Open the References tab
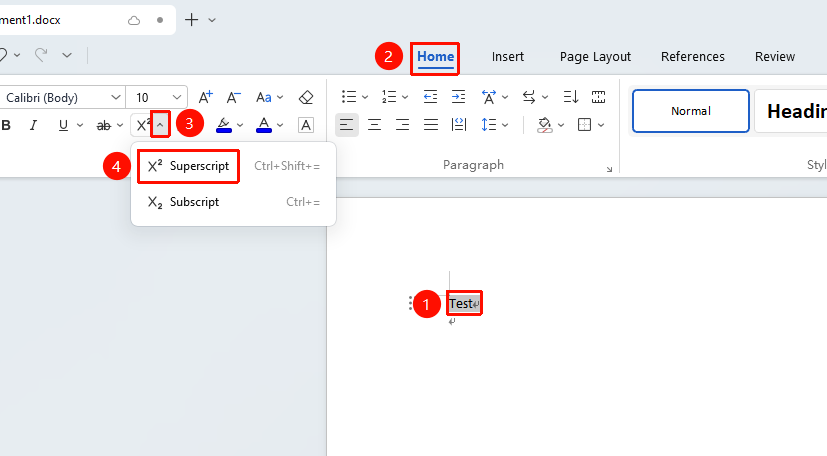Screen dimensions: 827x456 tap(693, 57)
